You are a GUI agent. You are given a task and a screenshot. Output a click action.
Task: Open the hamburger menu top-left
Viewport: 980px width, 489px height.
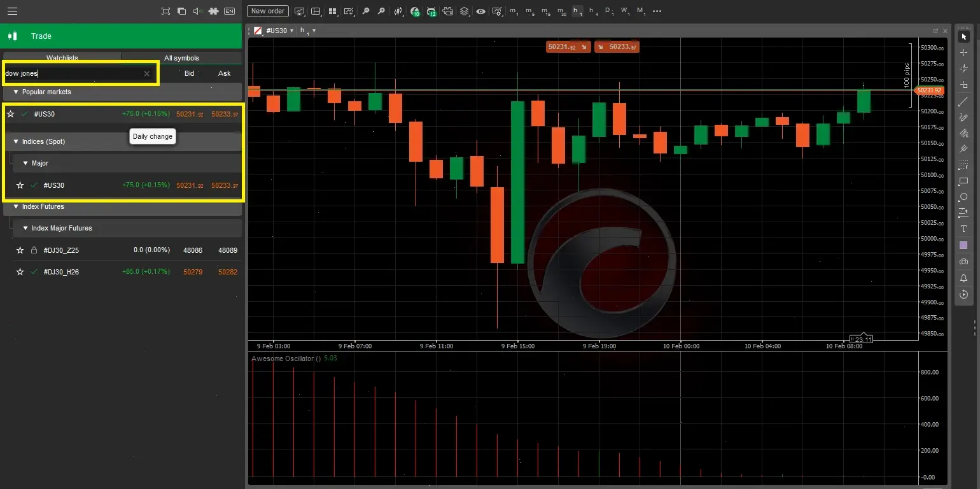pyautogui.click(x=12, y=11)
